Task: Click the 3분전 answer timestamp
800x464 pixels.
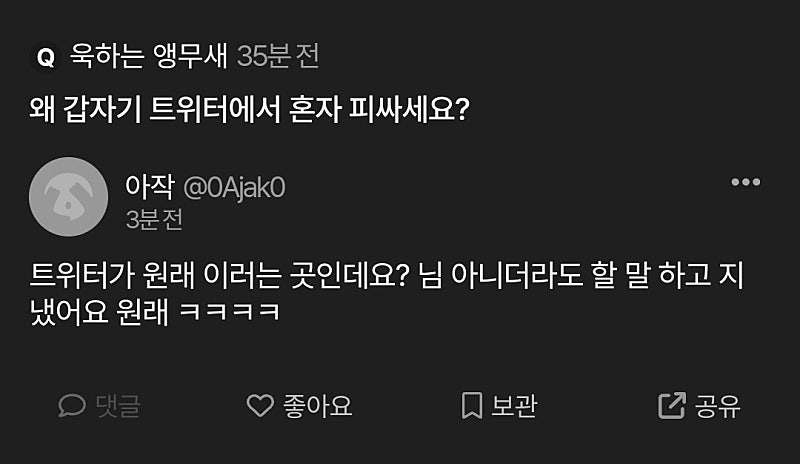Action: (154, 219)
